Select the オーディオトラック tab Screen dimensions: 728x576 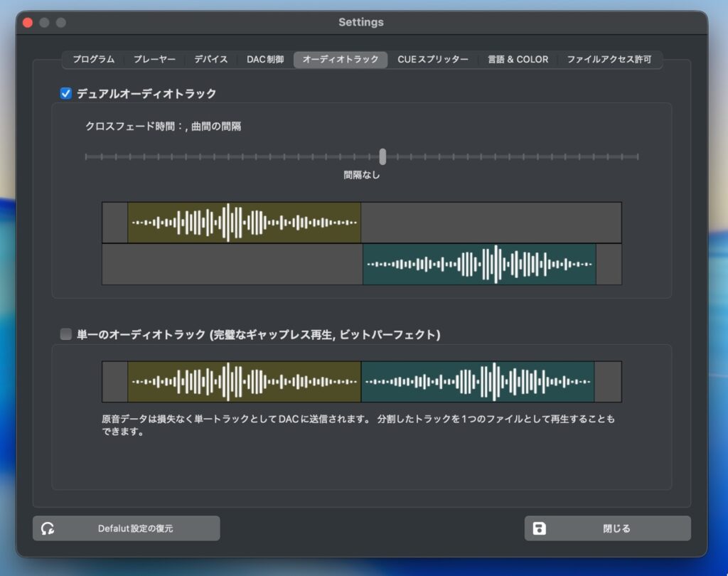click(x=341, y=60)
